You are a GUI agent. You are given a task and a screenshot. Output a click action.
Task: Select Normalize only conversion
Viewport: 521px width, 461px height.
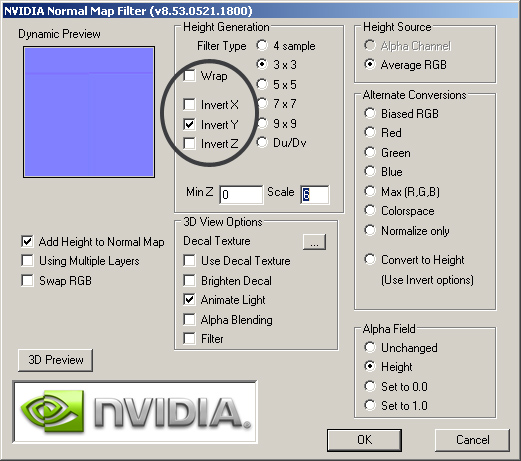click(x=370, y=230)
